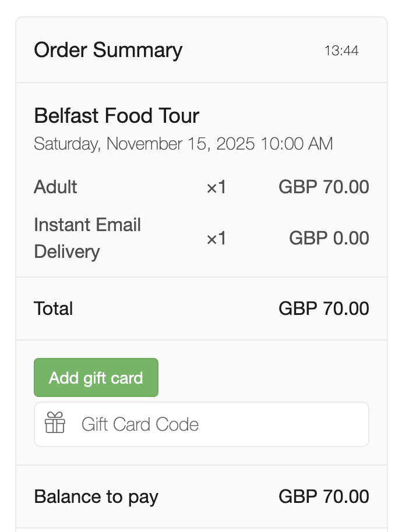The height and width of the screenshot is (532, 395).
Task: Click the GBP 0.00 delivery price
Action: [x=329, y=238]
